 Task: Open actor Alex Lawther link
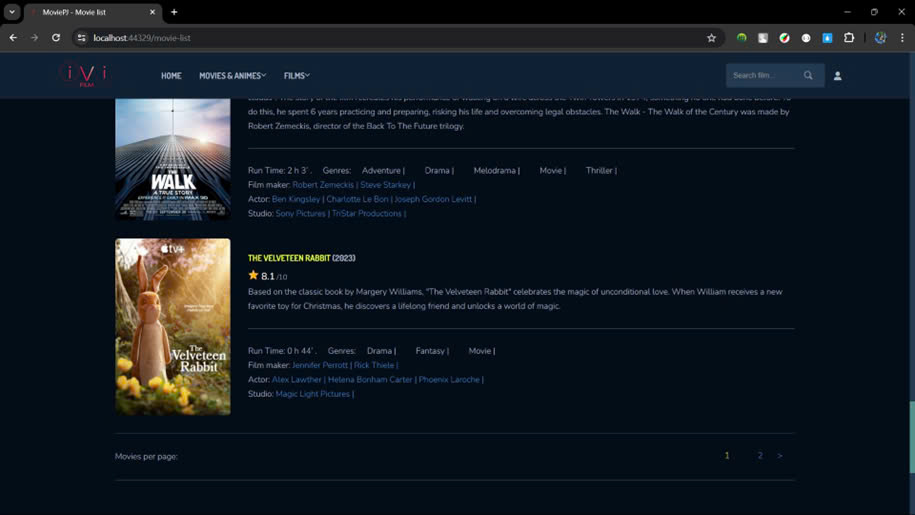[296, 379]
